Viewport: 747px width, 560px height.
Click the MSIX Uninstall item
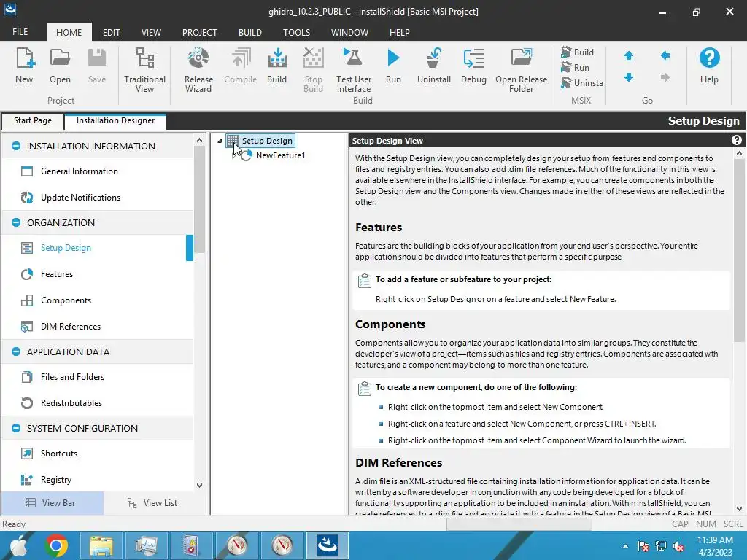[581, 82]
